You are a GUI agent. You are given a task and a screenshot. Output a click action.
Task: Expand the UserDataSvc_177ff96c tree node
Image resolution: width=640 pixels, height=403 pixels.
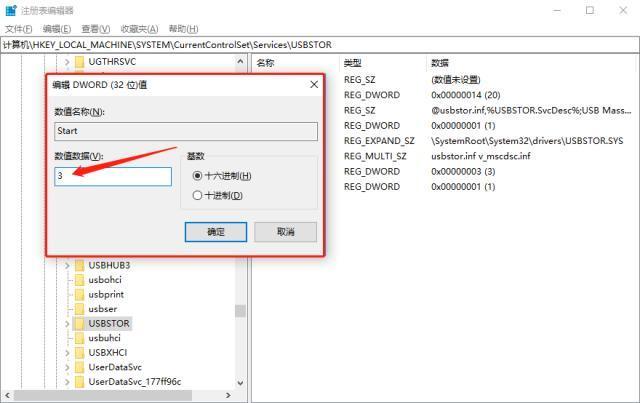(67, 382)
